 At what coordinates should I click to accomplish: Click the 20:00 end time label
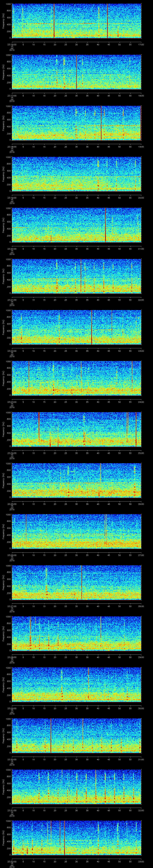(141, 198)
